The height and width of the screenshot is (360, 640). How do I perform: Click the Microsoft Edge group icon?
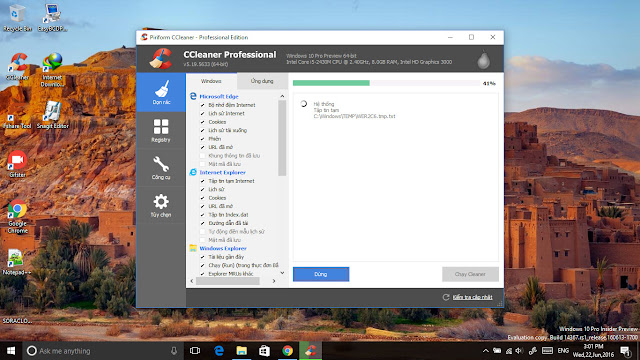point(193,96)
